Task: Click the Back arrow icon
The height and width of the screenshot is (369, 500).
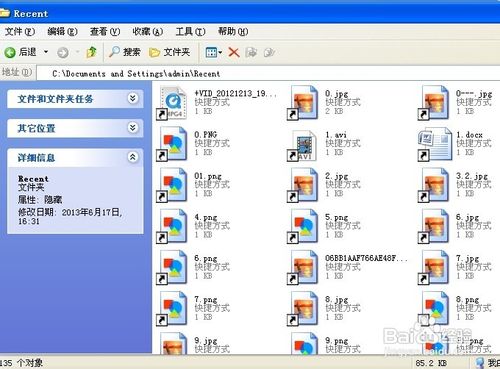Action: (10, 52)
